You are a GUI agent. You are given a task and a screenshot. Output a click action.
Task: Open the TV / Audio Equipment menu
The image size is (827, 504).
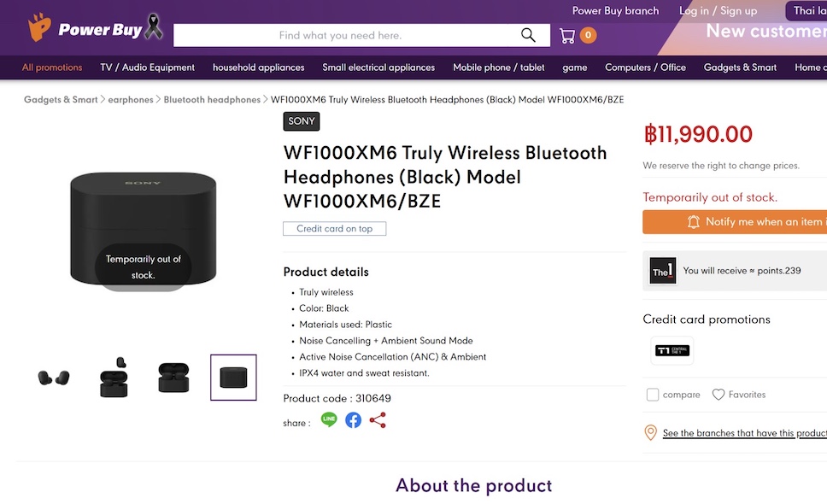click(x=147, y=67)
